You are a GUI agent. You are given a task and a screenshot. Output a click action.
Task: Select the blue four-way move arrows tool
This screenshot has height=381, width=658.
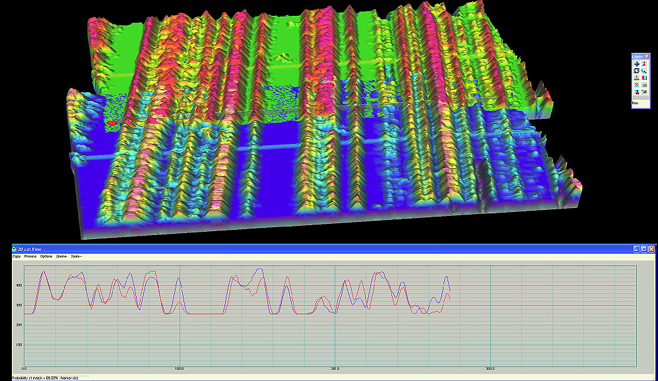pyautogui.click(x=637, y=63)
